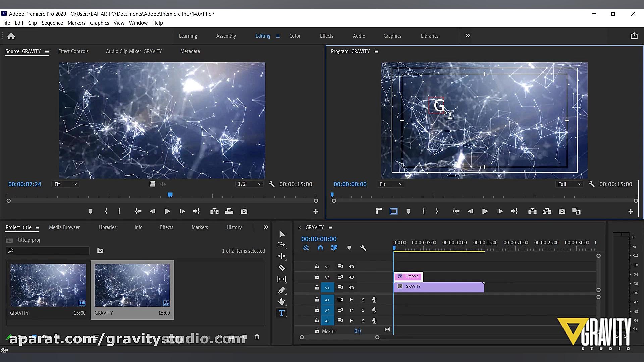Mute audio track A1
This screenshot has height=362, width=644.
352,300
